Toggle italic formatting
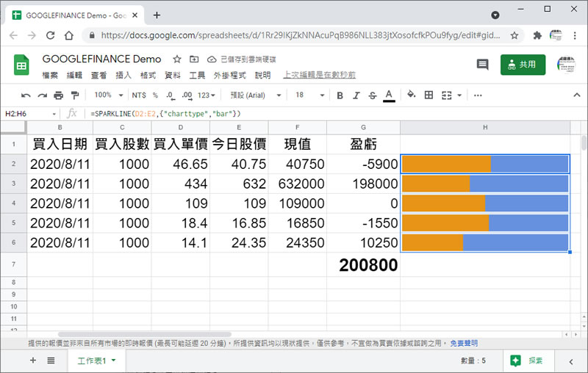The width and height of the screenshot is (588, 373). [356, 95]
